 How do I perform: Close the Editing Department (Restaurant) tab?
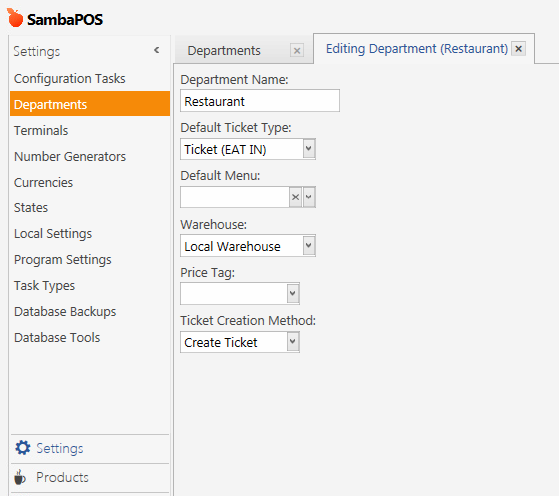[x=518, y=48]
